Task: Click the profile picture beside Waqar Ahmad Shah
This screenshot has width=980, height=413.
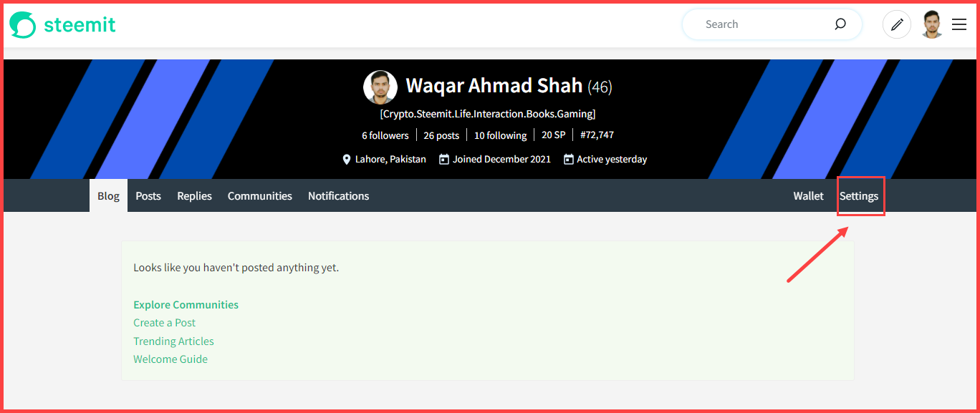Action: tap(380, 87)
